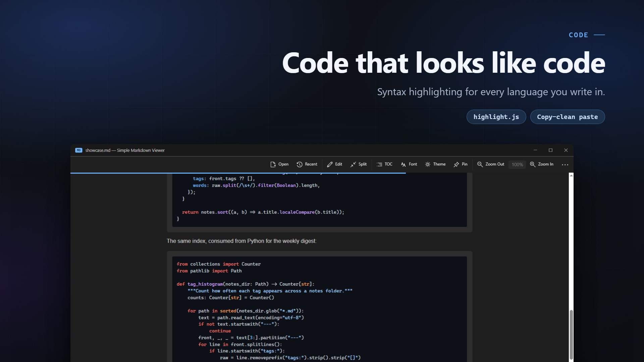The image size is (644, 362).
Task: Click the Pin pushpin icon
Action: coord(456,164)
